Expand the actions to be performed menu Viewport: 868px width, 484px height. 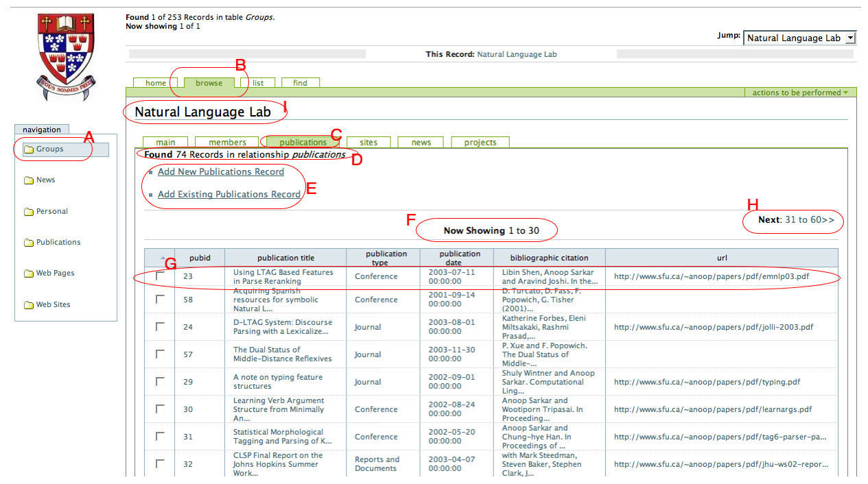tap(799, 93)
